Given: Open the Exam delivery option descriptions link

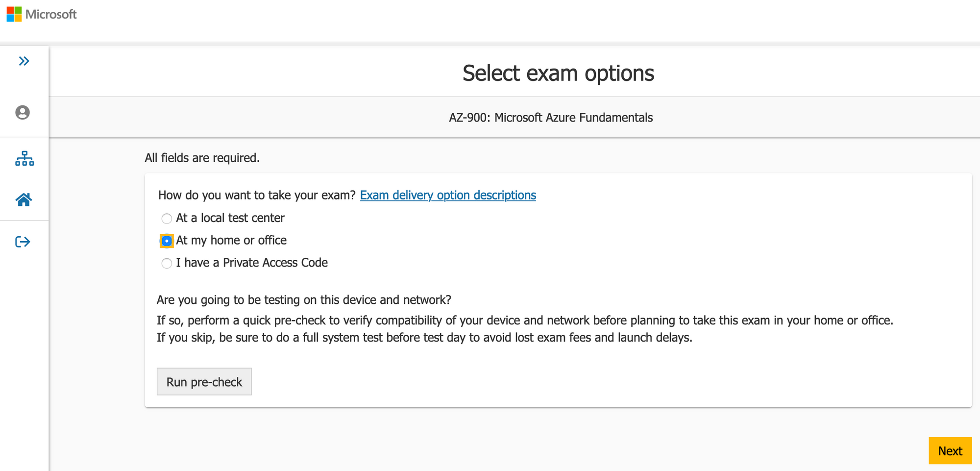Looking at the screenshot, I should 448,195.
